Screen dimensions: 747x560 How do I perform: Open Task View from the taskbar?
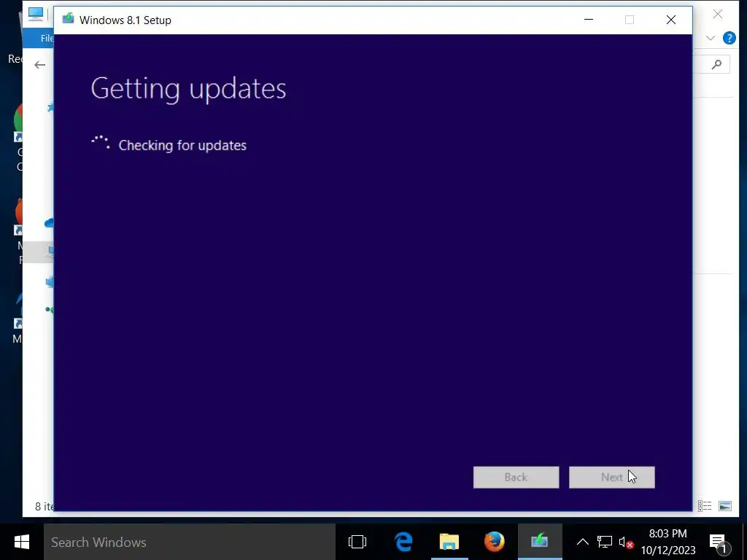357,542
